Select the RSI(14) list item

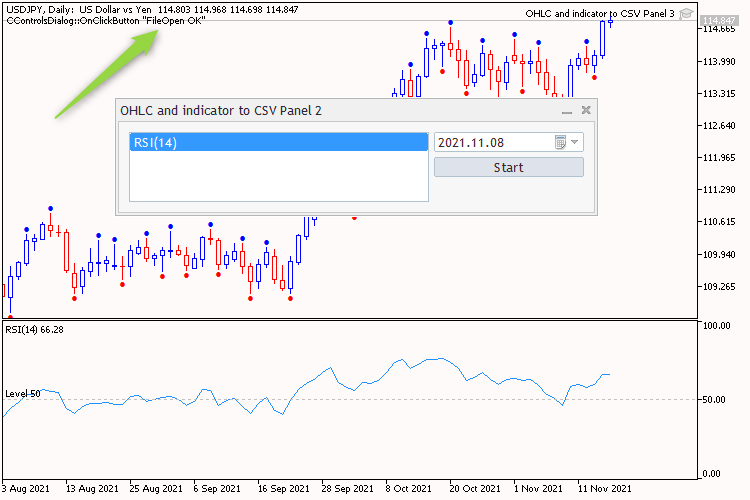[278, 143]
